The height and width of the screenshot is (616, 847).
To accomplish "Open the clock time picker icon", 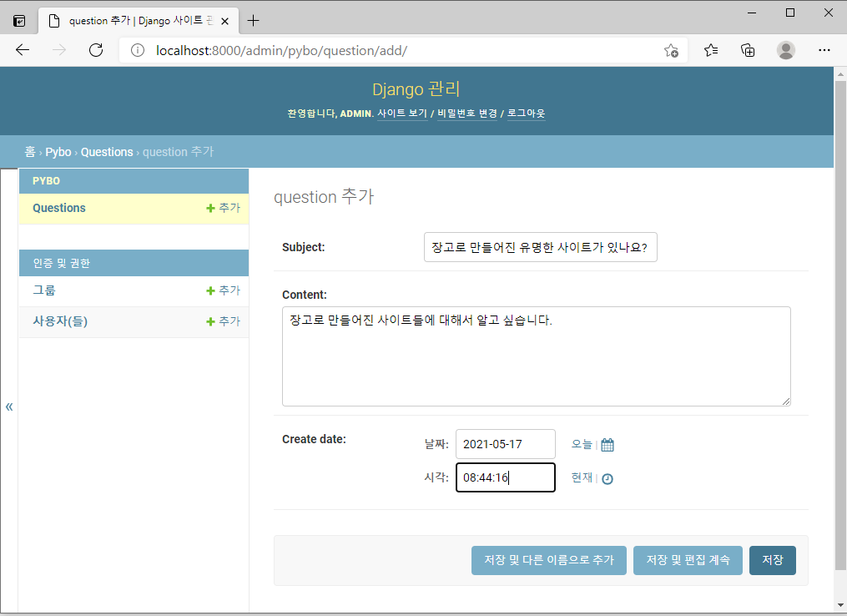I will [608, 479].
